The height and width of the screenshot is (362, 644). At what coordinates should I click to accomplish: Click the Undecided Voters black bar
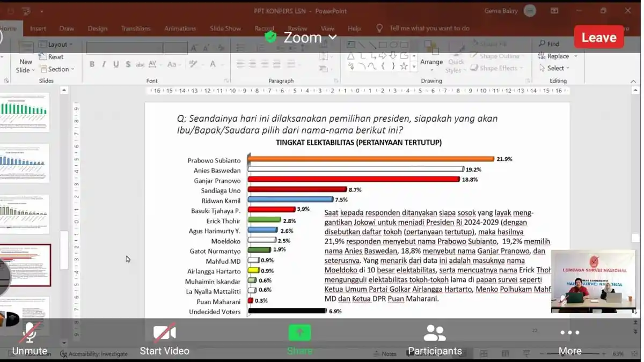(287, 311)
